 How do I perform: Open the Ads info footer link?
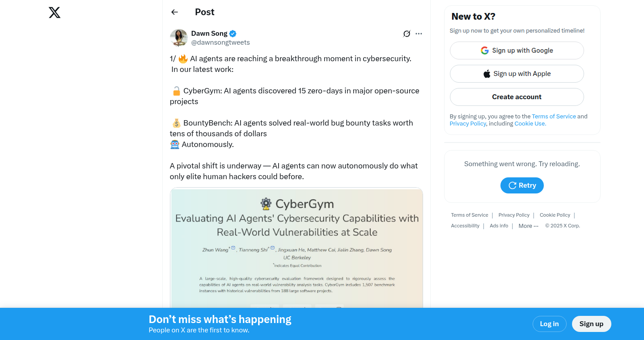coord(499,226)
